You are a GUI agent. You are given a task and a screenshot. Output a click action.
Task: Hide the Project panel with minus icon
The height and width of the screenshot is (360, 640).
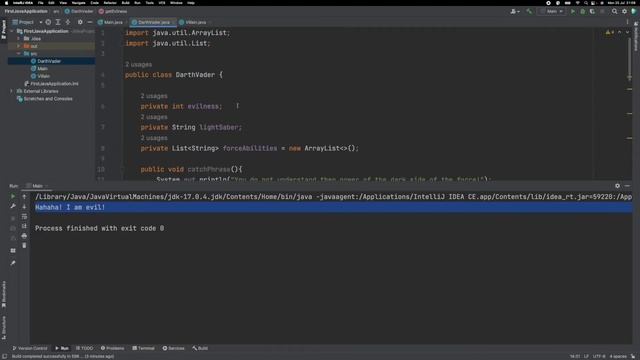coord(90,22)
